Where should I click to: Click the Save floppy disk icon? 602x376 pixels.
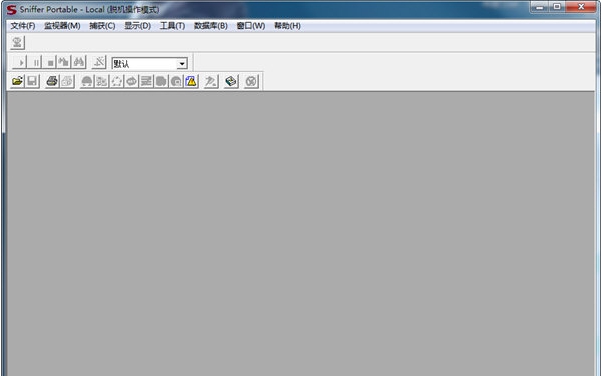32,81
